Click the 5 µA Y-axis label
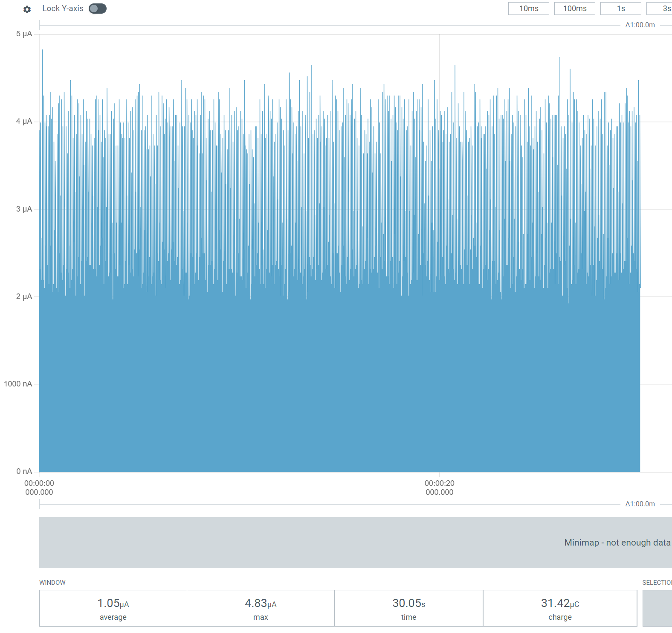This screenshot has height=633, width=672. coord(24,34)
